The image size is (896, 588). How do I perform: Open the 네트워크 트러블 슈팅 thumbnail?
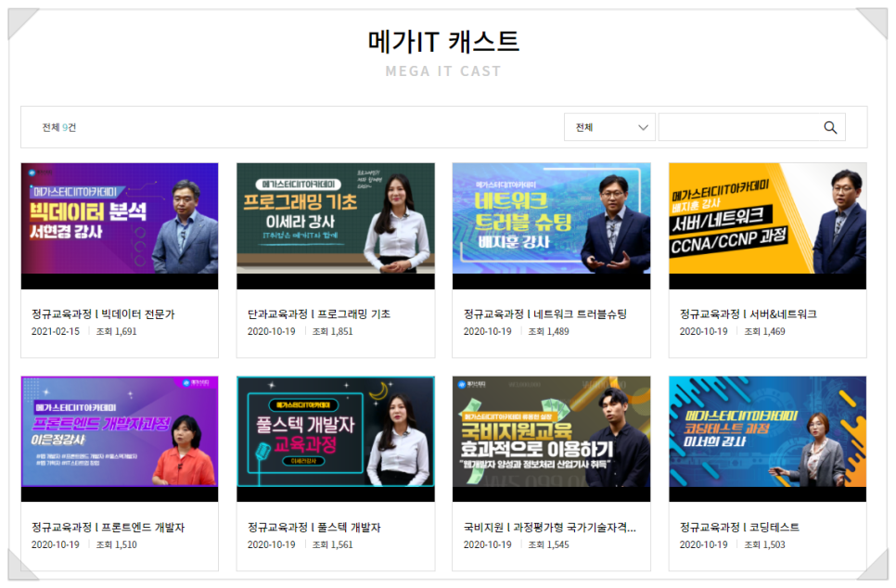tap(552, 225)
